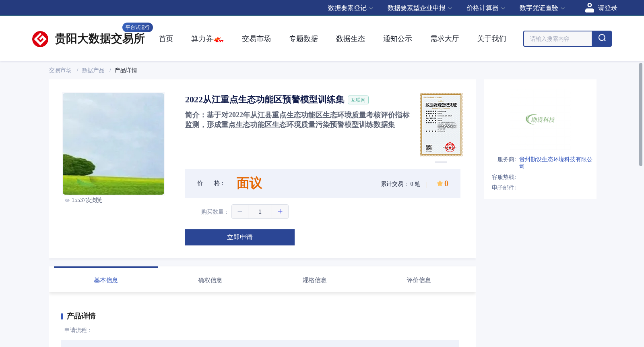Click the product title 2022从江重点生态功能区预警模型训练集

(265, 100)
